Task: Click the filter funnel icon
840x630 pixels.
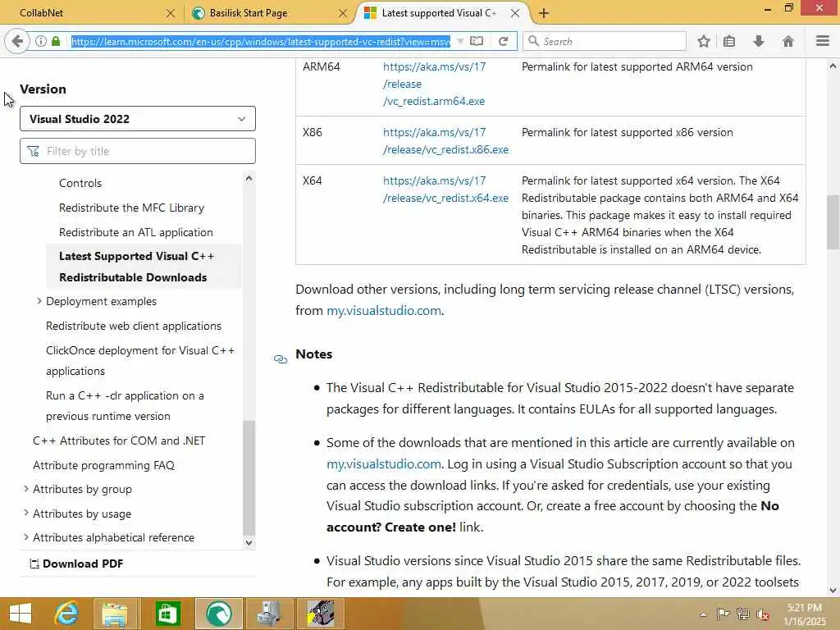Action: tap(33, 152)
